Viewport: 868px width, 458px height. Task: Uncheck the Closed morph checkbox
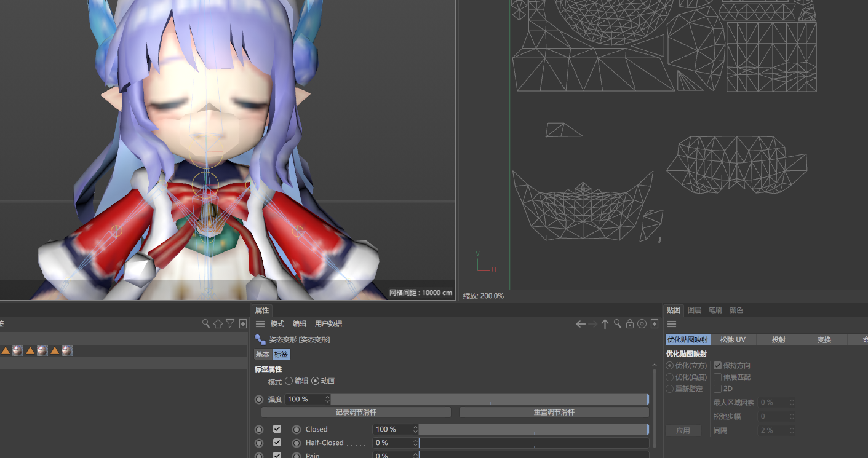[x=277, y=429]
